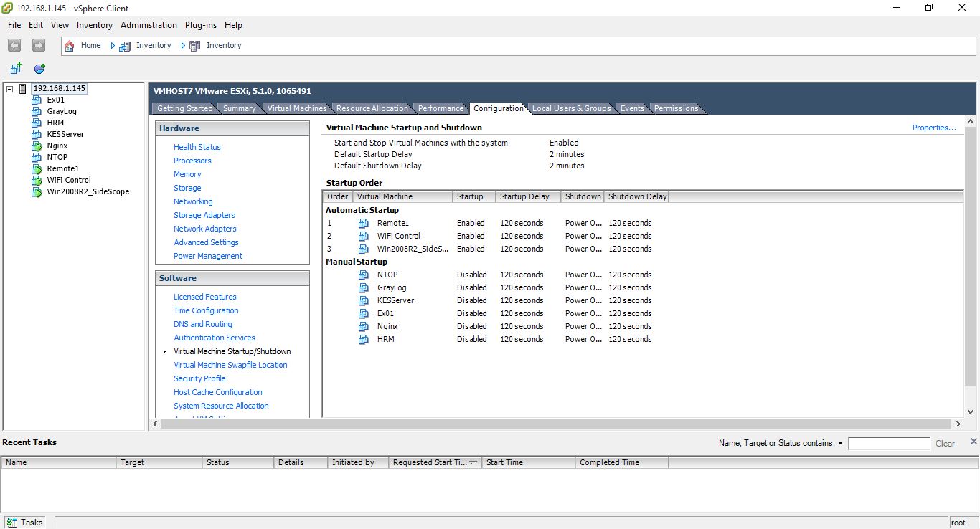Close the Recent Tasks panel
The height and width of the screenshot is (529, 980).
974,441
